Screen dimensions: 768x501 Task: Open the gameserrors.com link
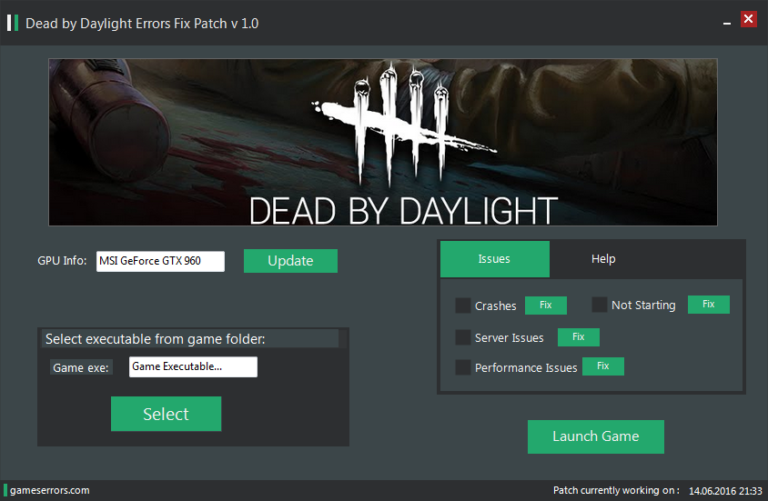(50, 490)
